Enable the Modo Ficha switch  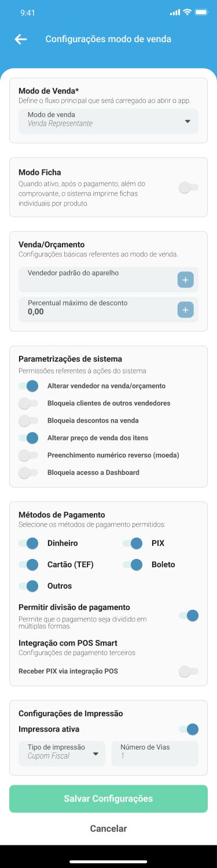189,187
